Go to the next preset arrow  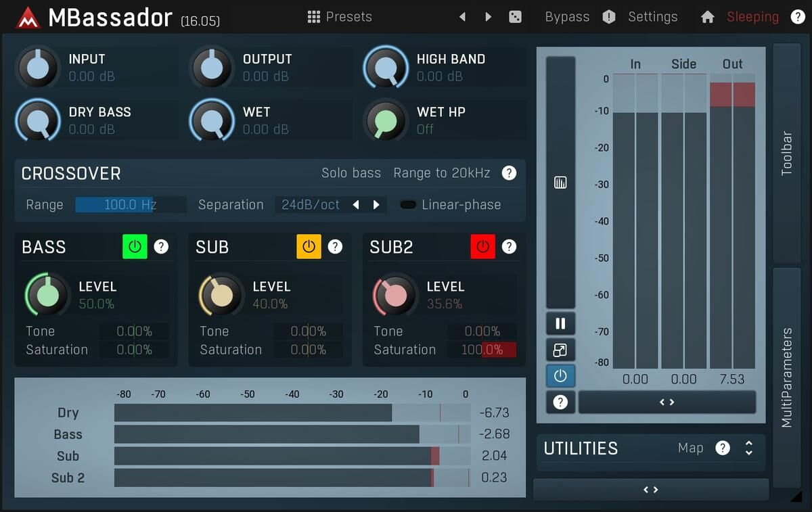click(x=488, y=17)
